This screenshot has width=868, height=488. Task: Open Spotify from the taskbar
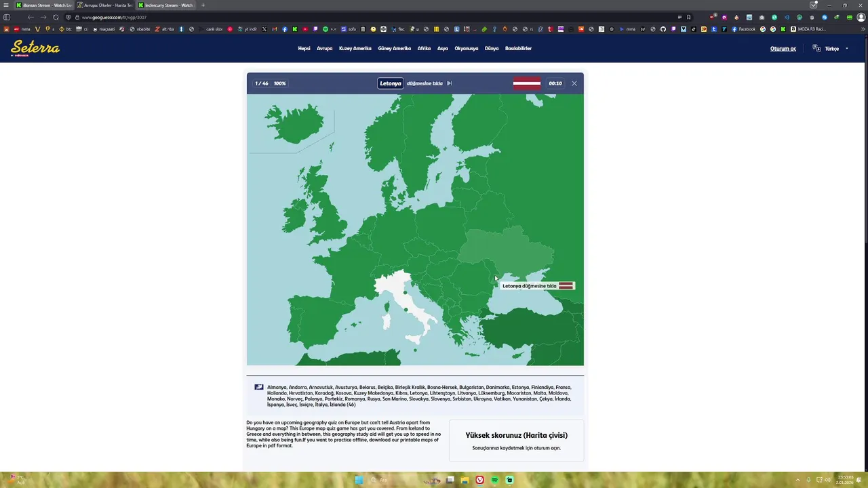(x=494, y=480)
